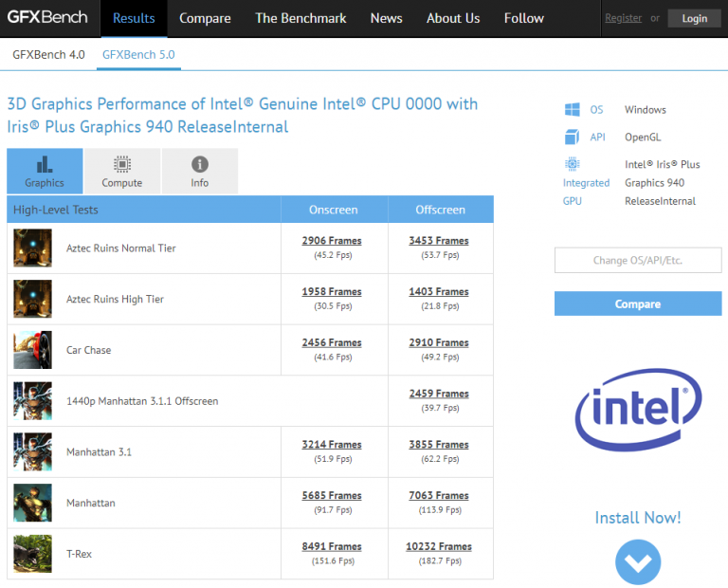Click the blue Compare button
728x588 pixels.
[638, 303]
